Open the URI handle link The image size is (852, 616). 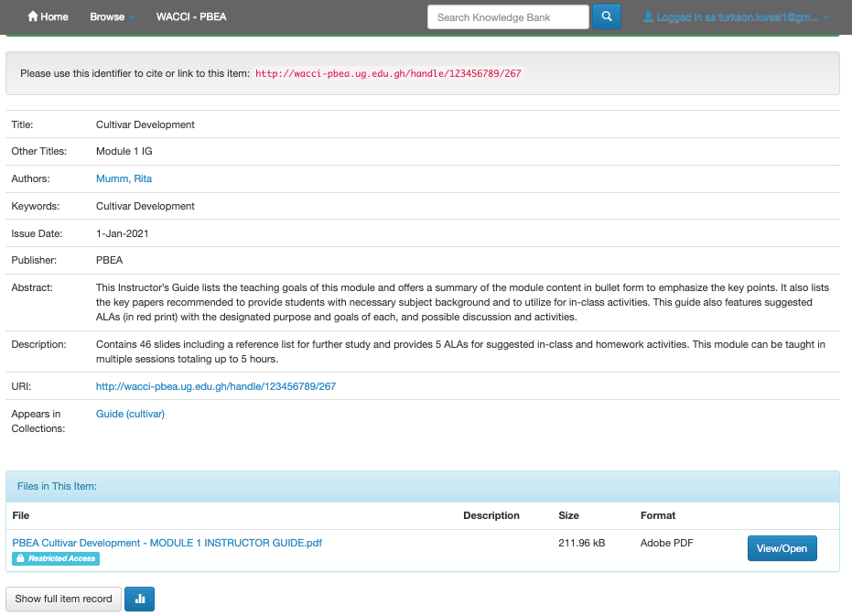[x=216, y=386]
